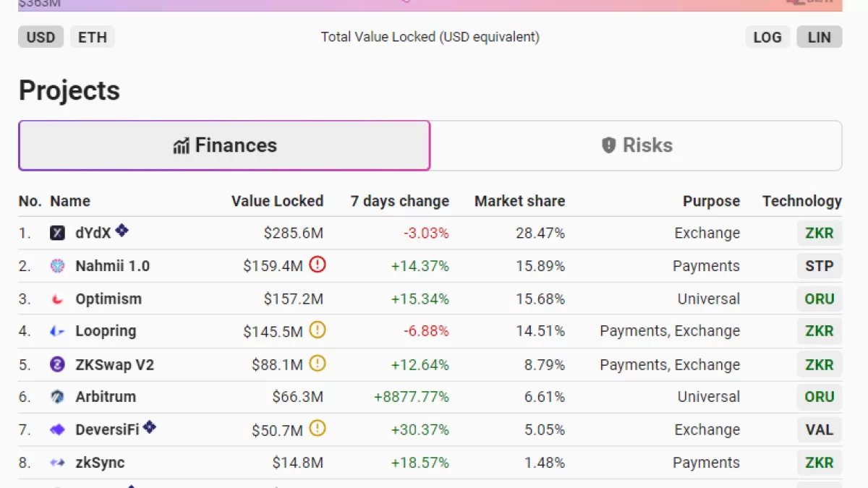868x488 pixels.
Task: Click the Loopring logo icon
Action: [57, 331]
